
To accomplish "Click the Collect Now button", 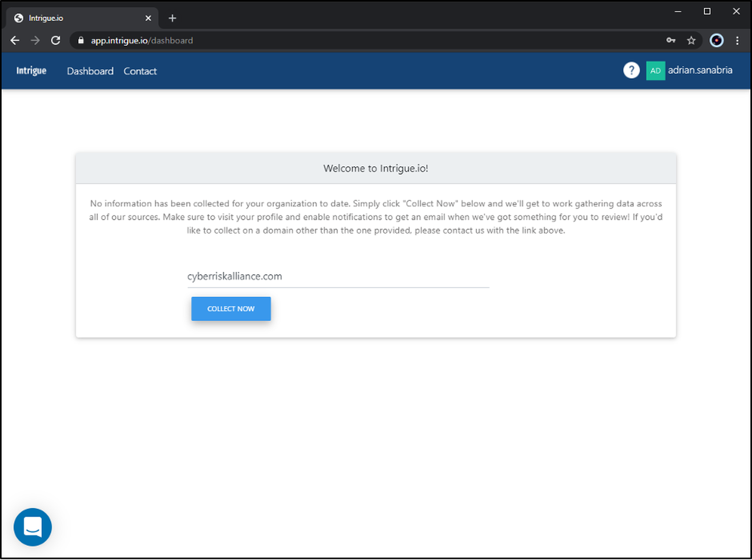I will point(231,309).
